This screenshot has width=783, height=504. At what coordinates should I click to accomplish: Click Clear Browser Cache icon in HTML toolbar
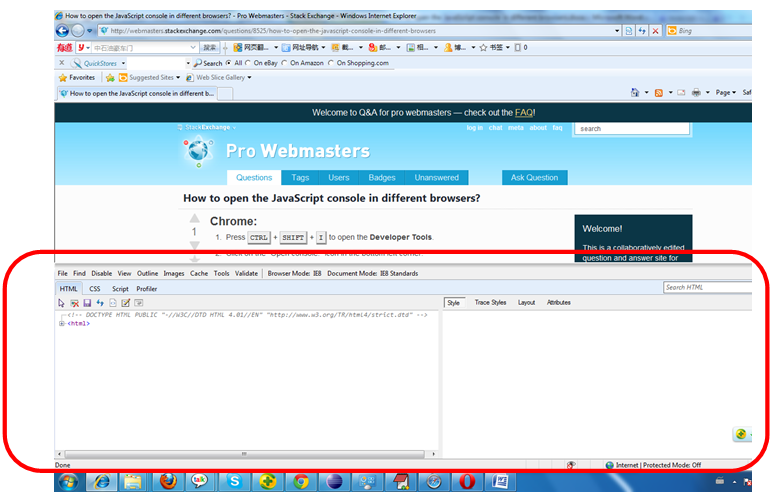(74, 303)
